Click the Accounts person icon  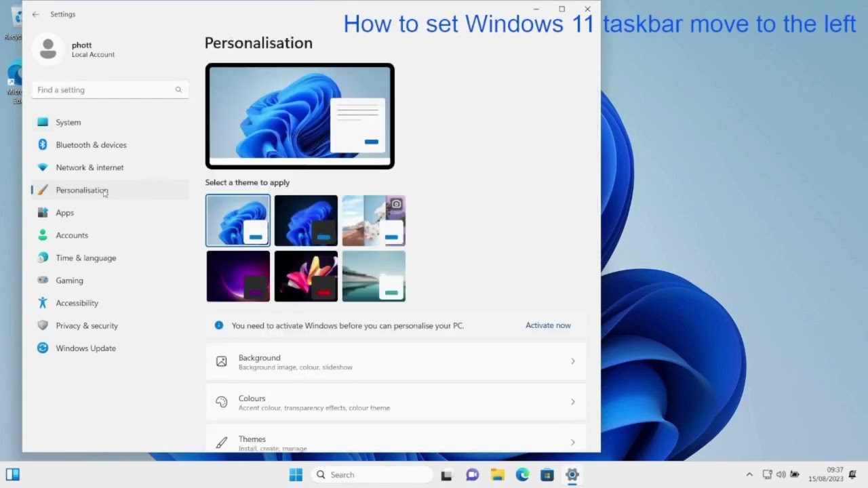(43, 235)
